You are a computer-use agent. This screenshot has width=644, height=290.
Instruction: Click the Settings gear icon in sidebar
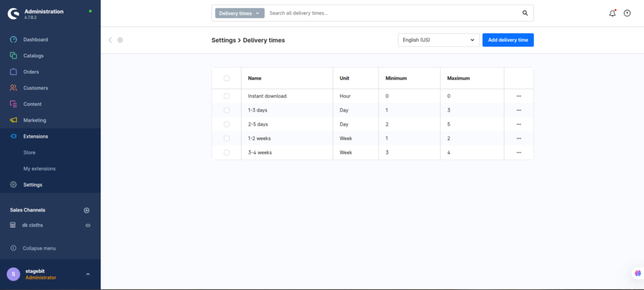[13, 185]
